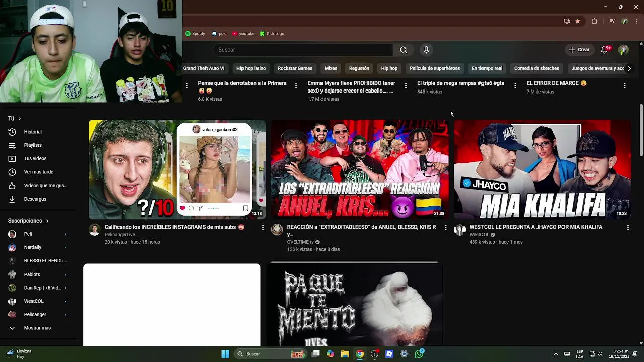
Task: Open the YouTube account avatar menu
Action: point(623,50)
